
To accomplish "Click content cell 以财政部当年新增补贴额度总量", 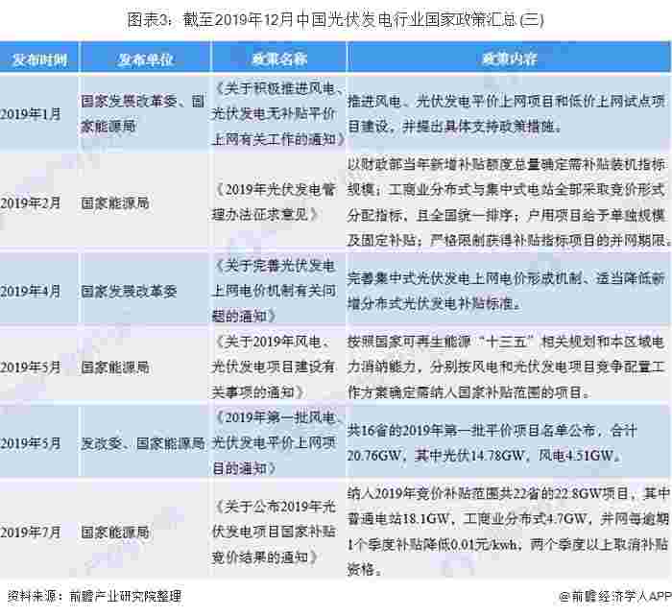I will click(x=509, y=202).
